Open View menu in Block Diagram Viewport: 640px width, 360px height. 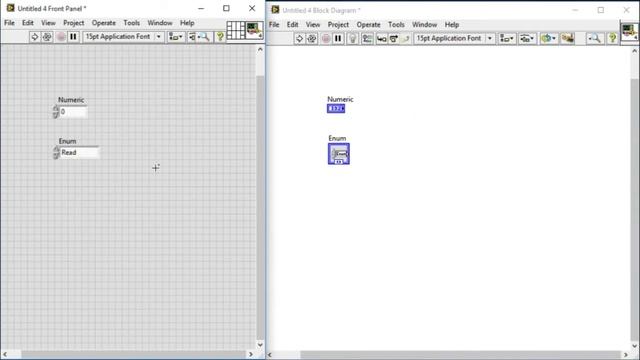click(x=313, y=24)
